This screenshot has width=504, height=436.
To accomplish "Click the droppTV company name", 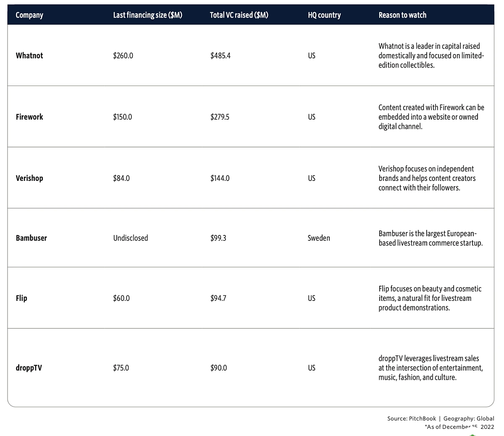I will [x=29, y=368].
